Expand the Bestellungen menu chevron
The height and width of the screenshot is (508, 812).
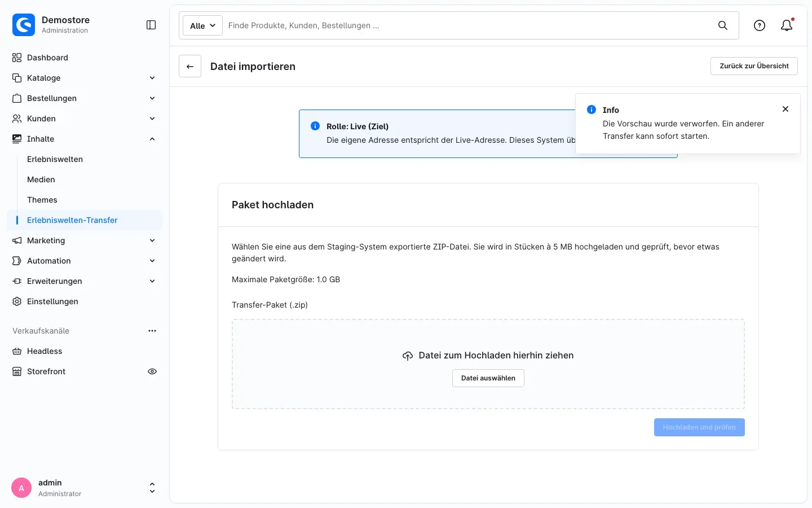pyautogui.click(x=152, y=98)
